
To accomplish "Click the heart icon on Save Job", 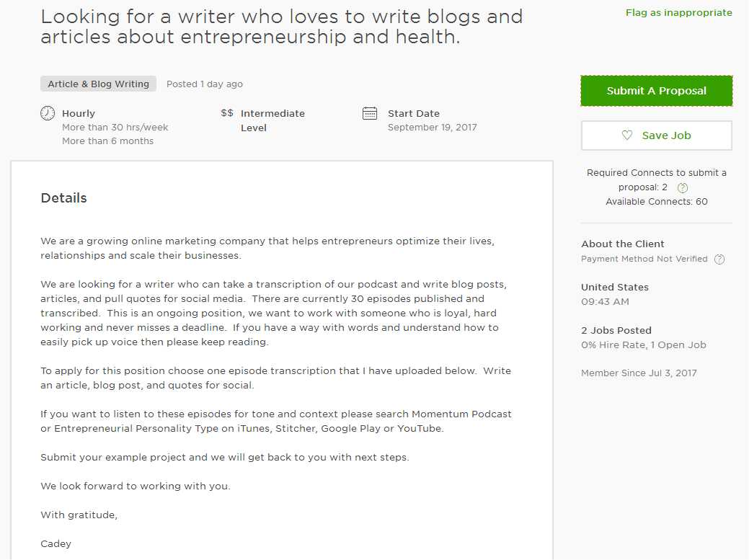I will [627, 135].
